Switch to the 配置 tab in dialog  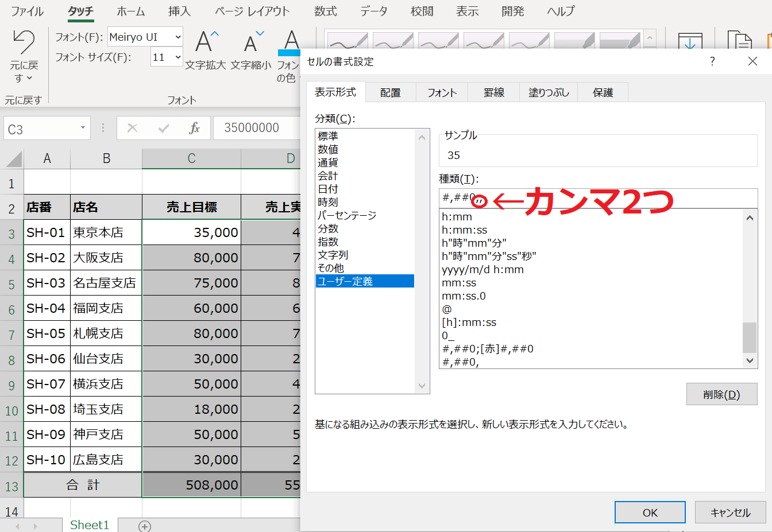click(x=390, y=92)
